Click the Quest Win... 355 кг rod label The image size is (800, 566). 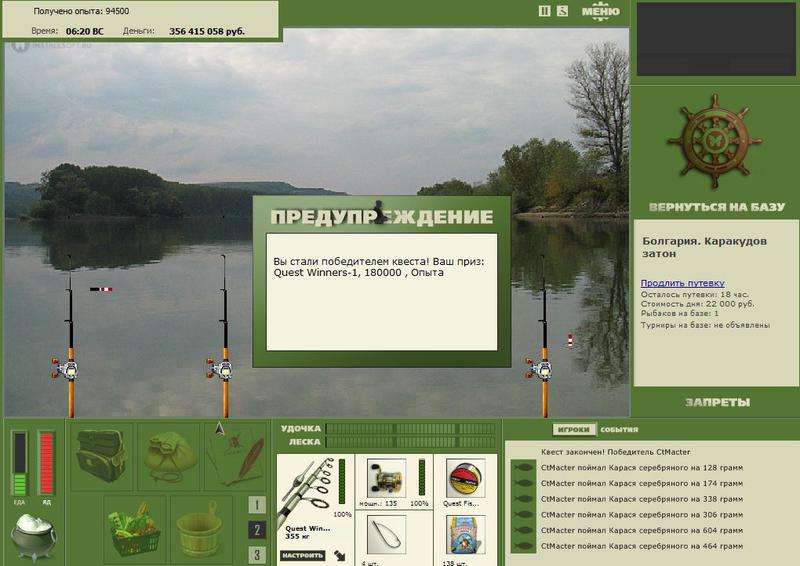(307, 532)
